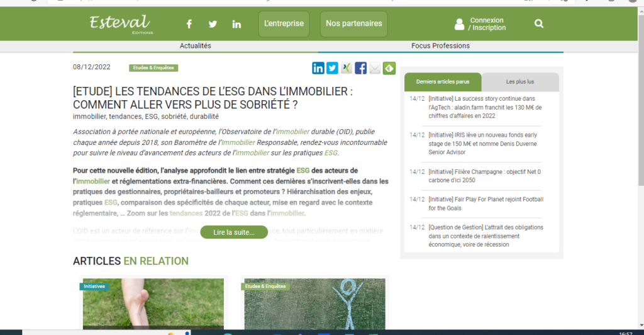Screen dimensions: 644x335
Task: Open the Nos partenaires menu button
Action: (x=354, y=24)
